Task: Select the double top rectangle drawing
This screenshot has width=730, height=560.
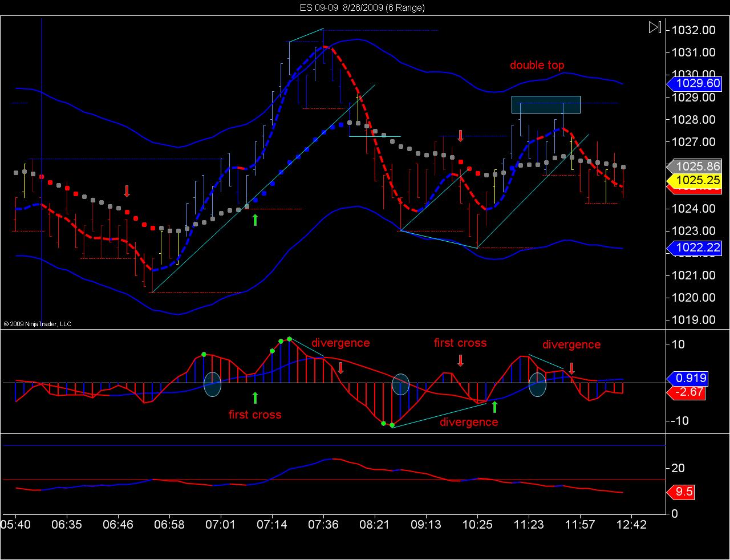Action: pos(546,104)
